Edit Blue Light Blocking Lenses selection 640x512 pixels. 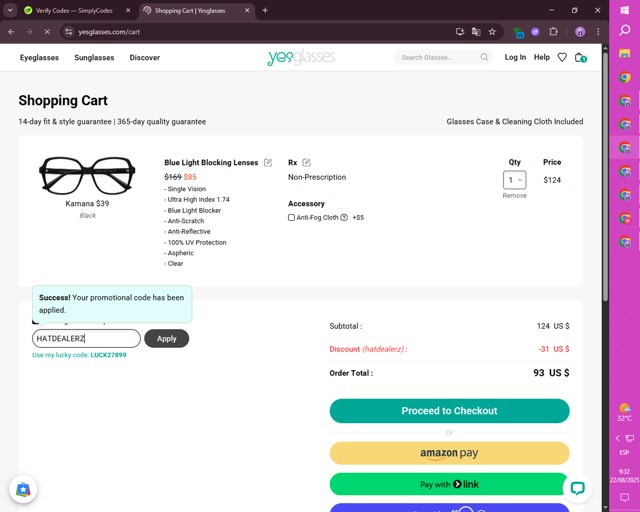coord(268,163)
